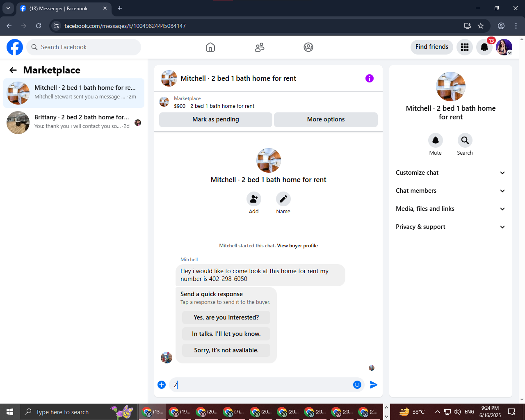
Task: Open Chrome three-dot menu
Action: 516,26
